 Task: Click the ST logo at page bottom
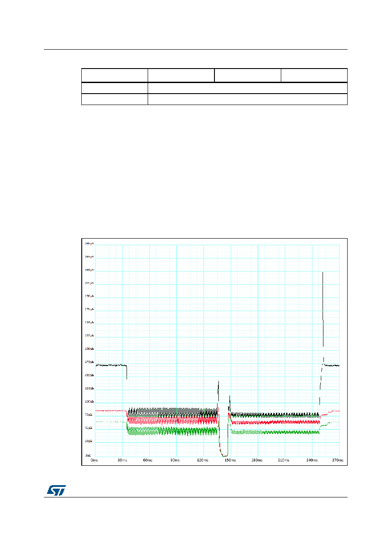pos(56,490)
